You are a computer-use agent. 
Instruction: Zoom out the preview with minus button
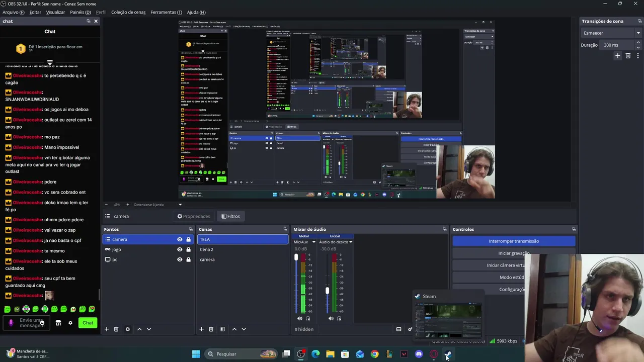pos(106,205)
